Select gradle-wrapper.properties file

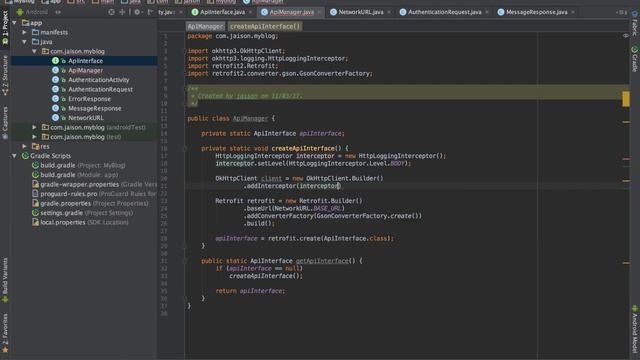pos(98,184)
